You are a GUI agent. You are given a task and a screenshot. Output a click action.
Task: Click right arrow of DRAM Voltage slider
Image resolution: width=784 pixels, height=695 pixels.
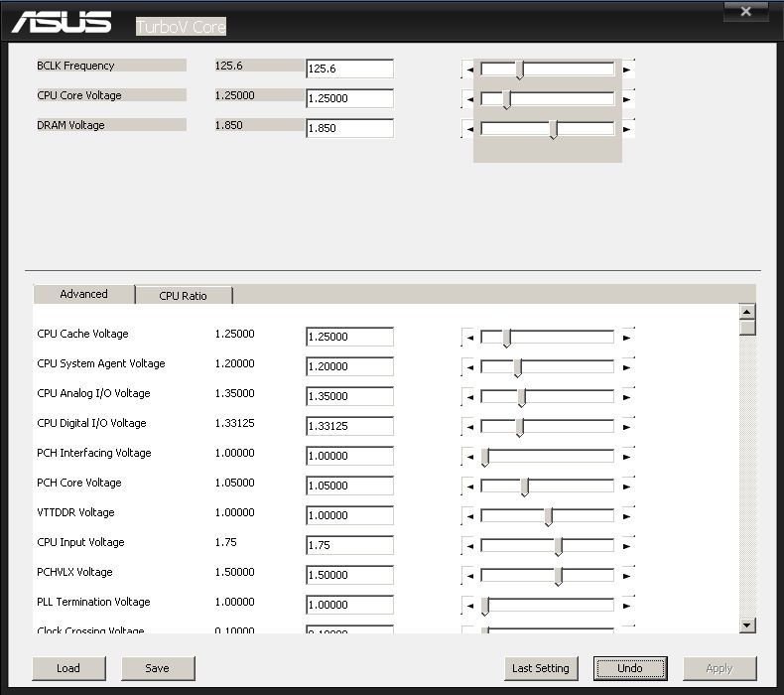pyautogui.click(x=626, y=129)
